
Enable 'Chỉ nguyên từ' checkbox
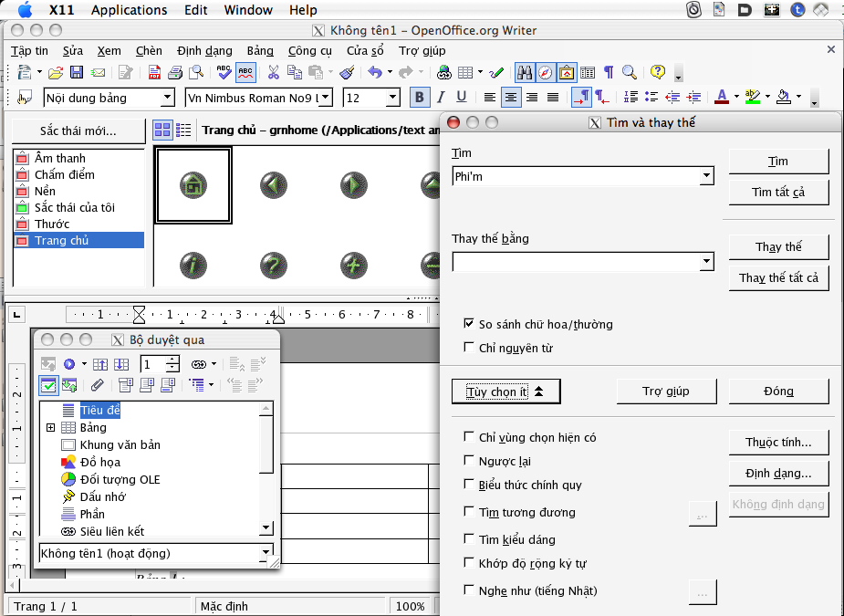pos(469,348)
